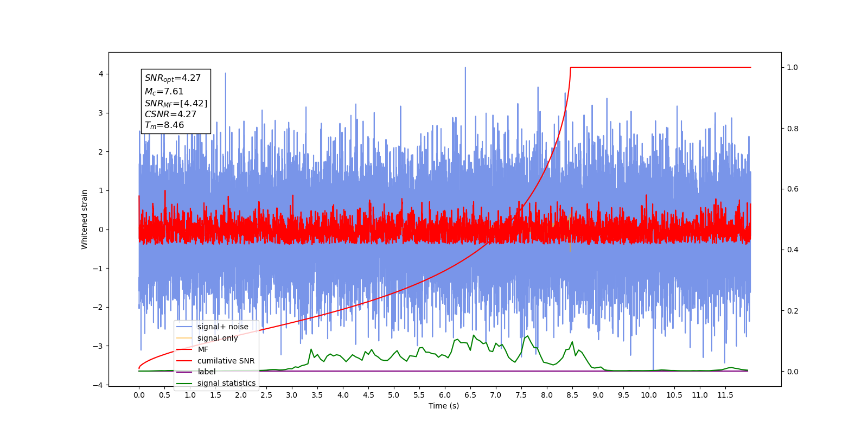Click the 1.0 tick on the right axis
The image size is (868, 434).
792,67
